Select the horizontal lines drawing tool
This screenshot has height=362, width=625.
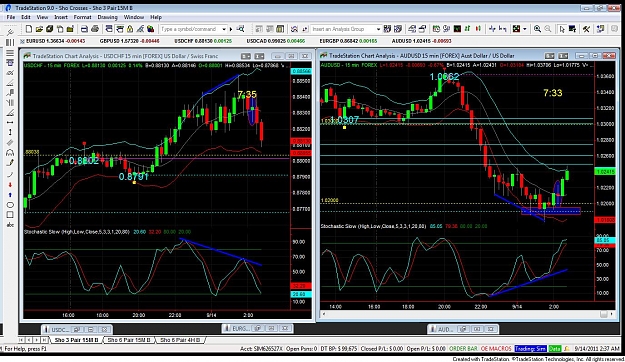10,53
